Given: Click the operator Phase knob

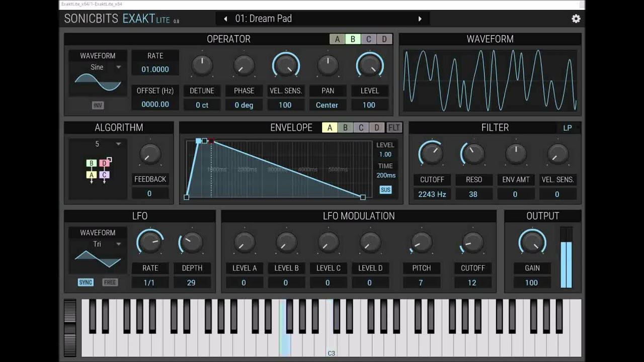Looking at the screenshot, I should point(244,65).
